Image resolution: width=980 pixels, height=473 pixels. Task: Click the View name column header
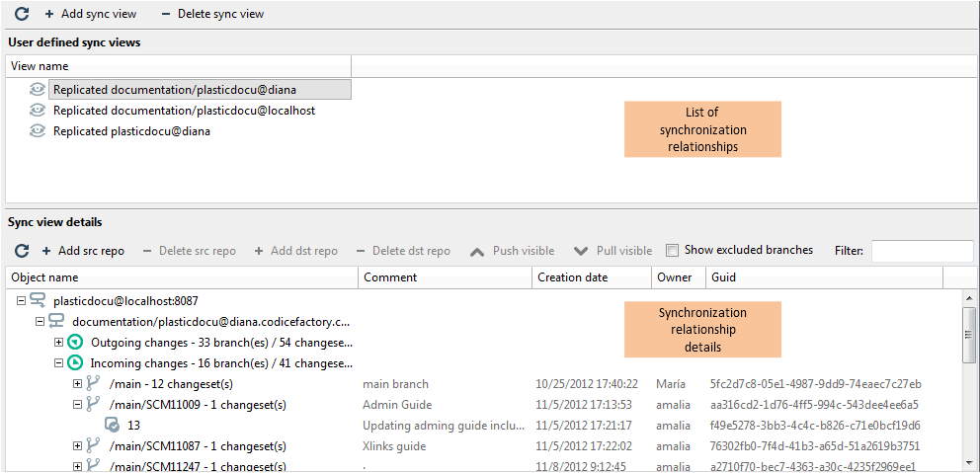click(x=178, y=65)
